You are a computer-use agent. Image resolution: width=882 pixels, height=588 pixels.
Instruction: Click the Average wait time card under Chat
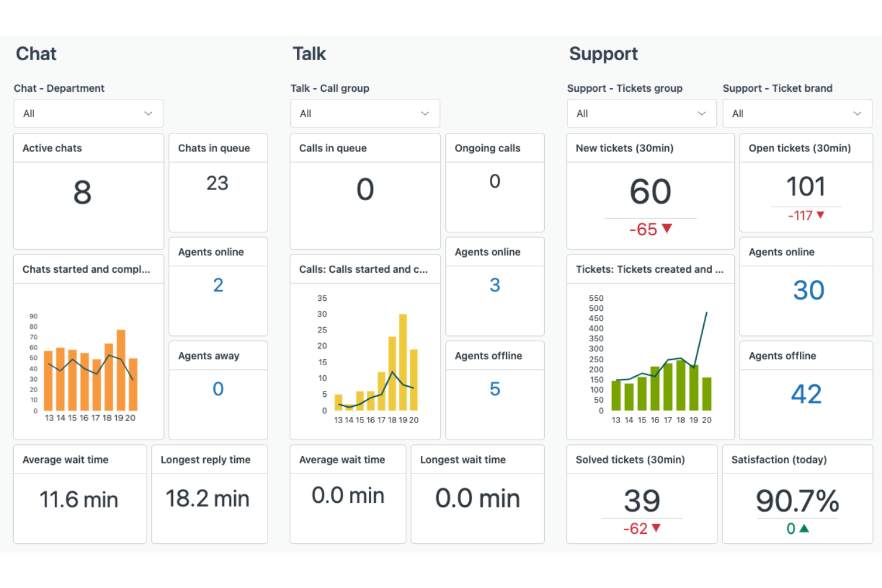click(79, 499)
